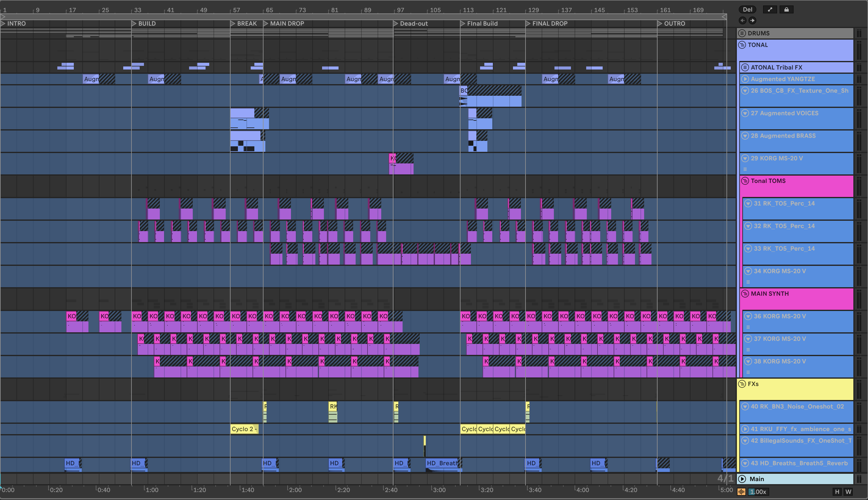The height and width of the screenshot is (500, 868).
Task: Toggle the Augmented YANGTZE track unfold arrow
Action: [745, 79]
